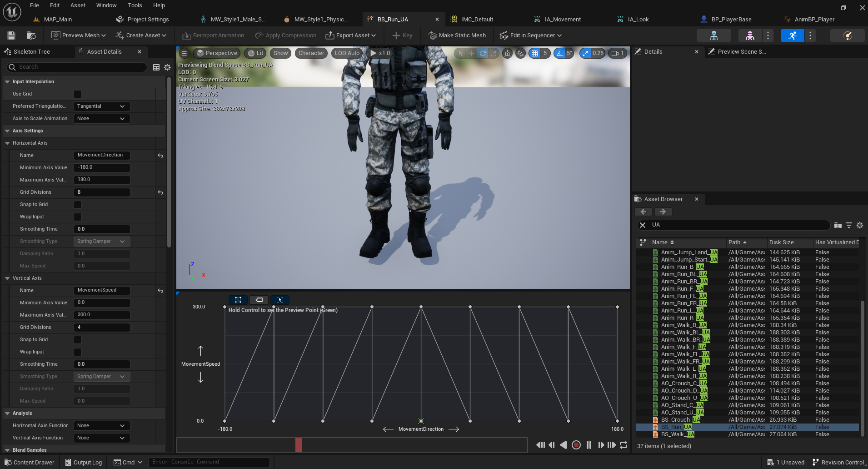
Task: Toggle rotation snapping angle icon
Action: [x=559, y=53]
